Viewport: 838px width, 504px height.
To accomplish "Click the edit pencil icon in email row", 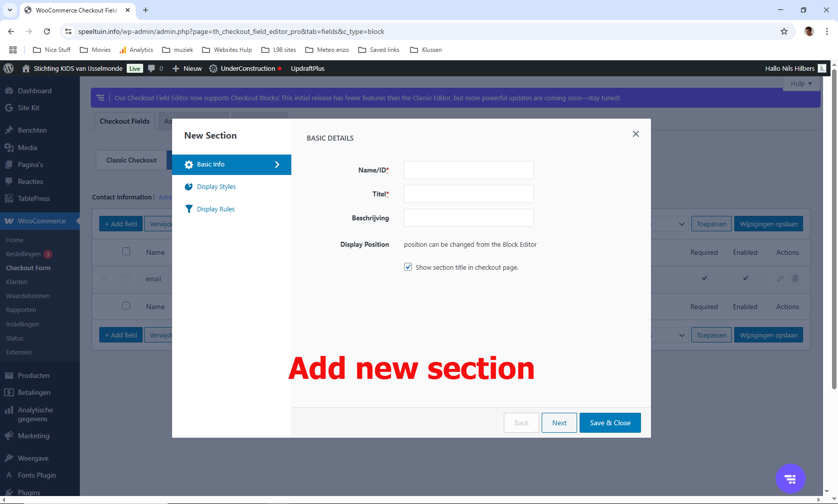I will pos(780,279).
